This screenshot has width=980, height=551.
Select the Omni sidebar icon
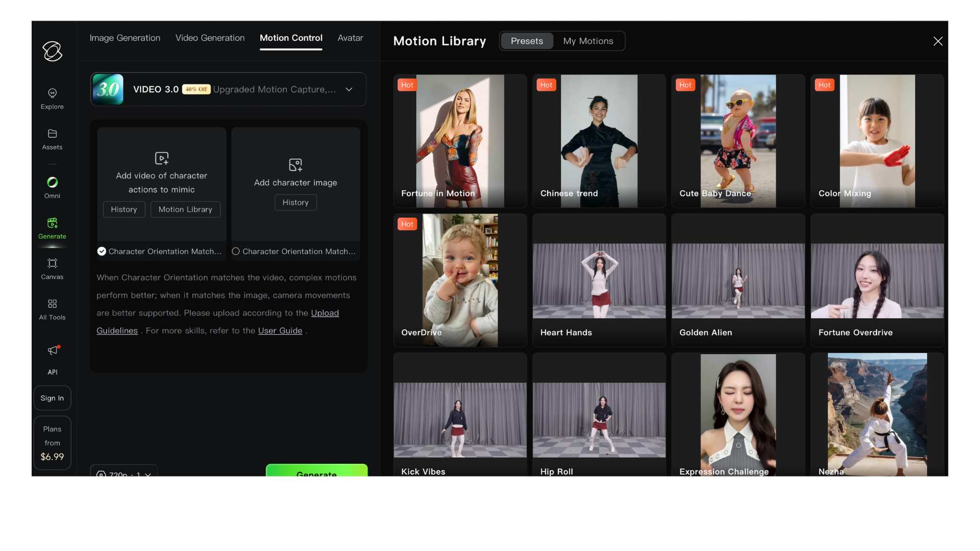point(52,183)
